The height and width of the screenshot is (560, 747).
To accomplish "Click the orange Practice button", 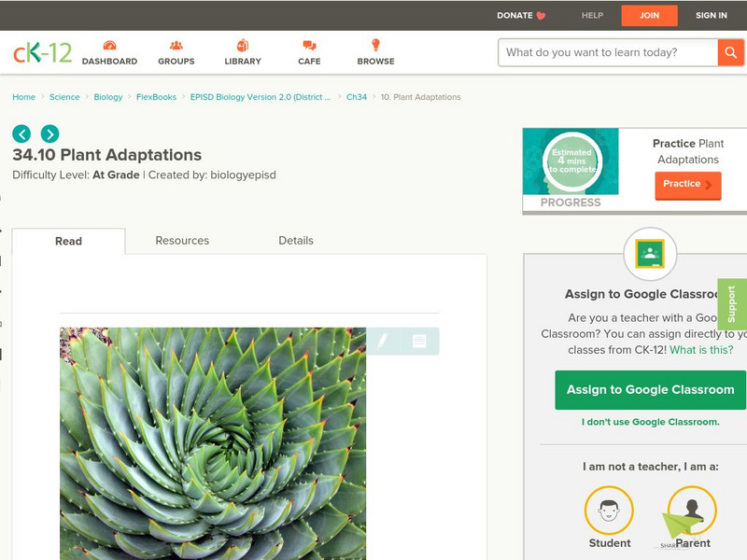I will (x=688, y=185).
